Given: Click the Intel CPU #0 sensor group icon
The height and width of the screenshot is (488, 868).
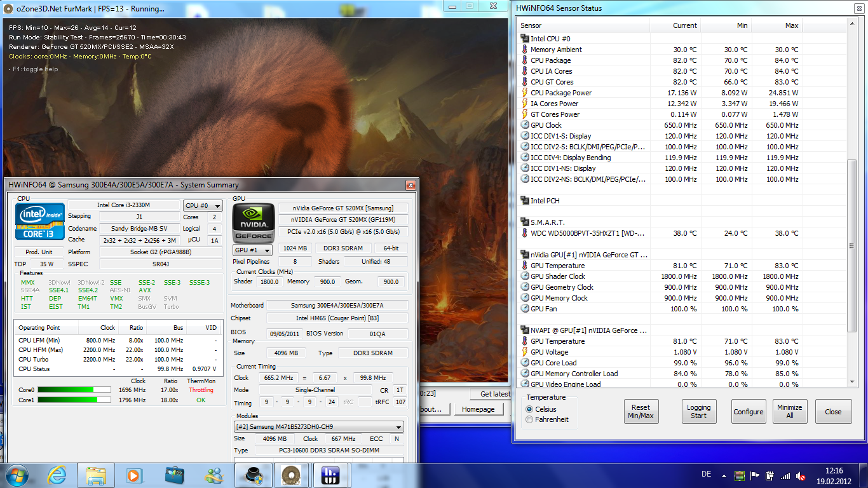Looking at the screenshot, I should pos(525,39).
